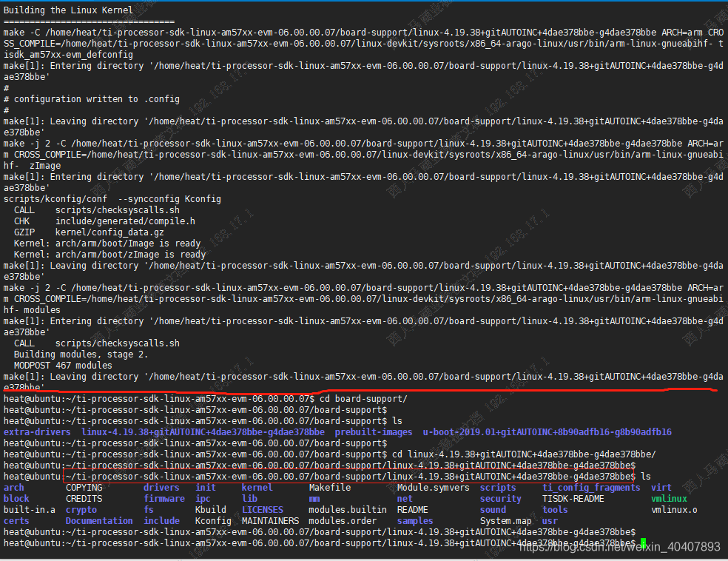Screen dimensions: 728x561
Task: Click the 'ipc' directory name
Action: [203, 499]
